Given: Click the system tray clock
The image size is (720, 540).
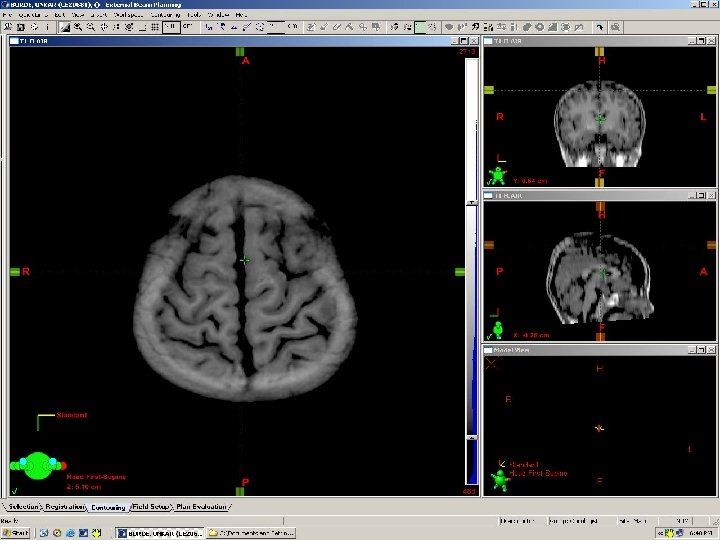Looking at the screenshot, I should [700, 533].
